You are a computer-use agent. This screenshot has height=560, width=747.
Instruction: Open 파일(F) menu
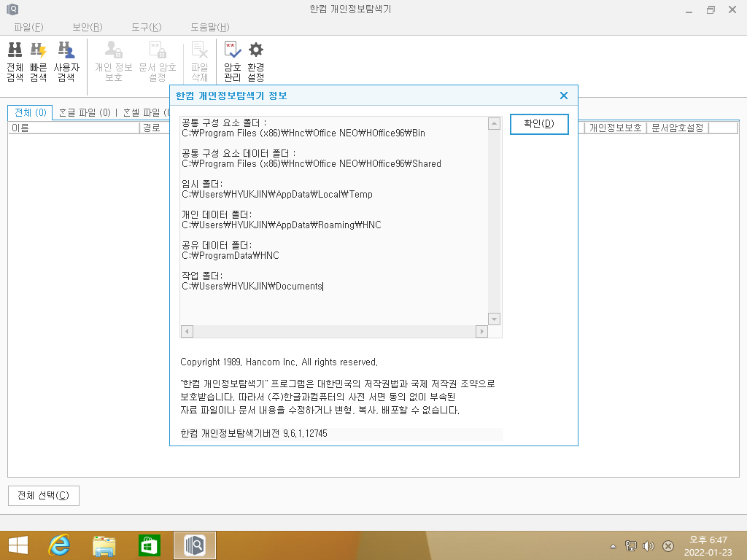(28, 27)
